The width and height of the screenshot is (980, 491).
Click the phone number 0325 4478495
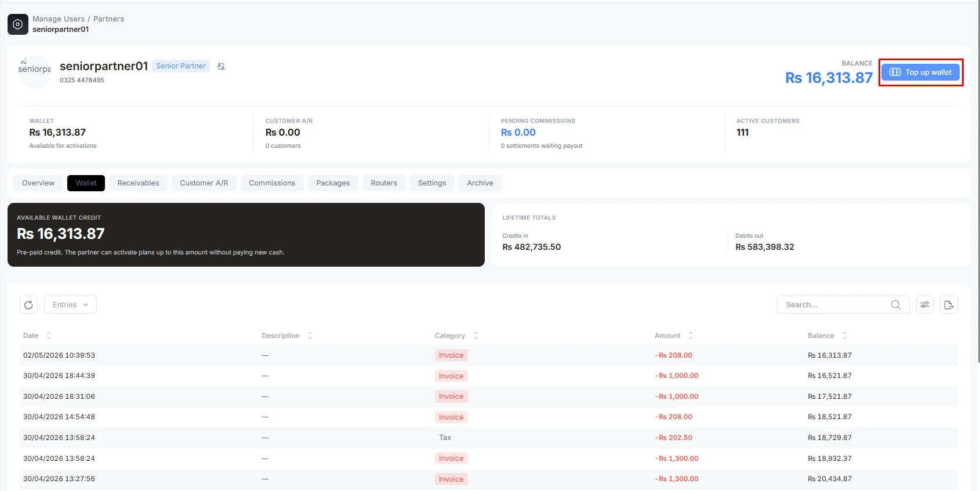click(x=82, y=80)
